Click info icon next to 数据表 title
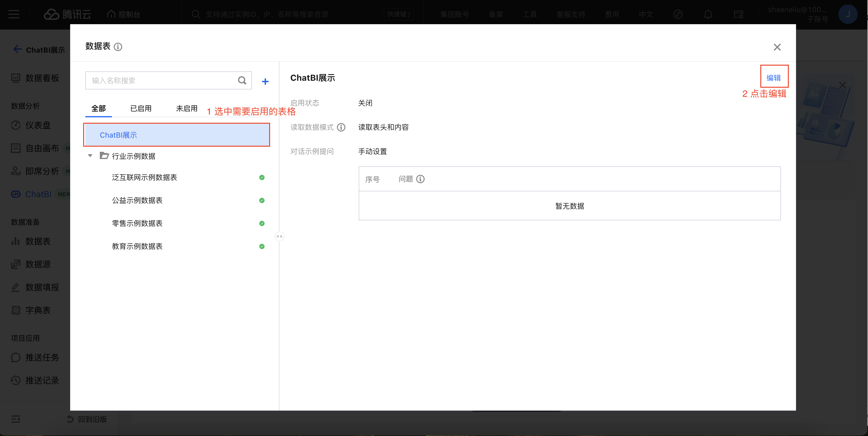 [x=118, y=47]
